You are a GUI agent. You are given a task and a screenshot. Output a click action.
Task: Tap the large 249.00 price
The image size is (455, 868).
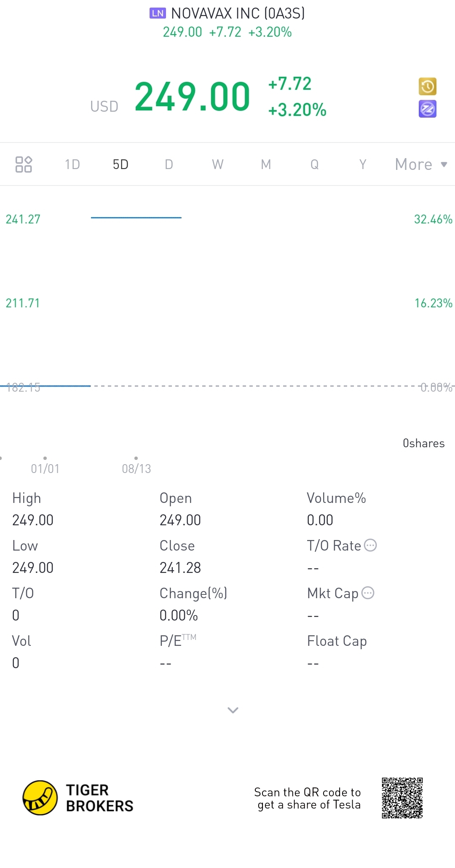point(193,97)
